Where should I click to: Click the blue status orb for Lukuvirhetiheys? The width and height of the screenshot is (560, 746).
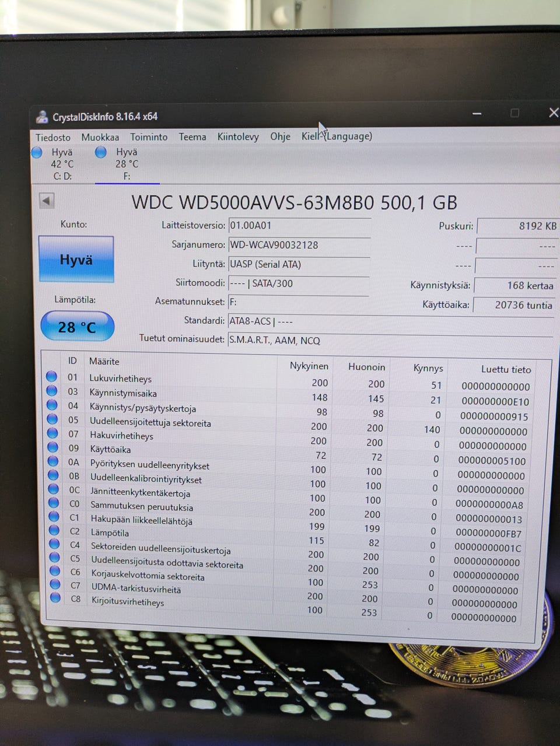(x=51, y=377)
